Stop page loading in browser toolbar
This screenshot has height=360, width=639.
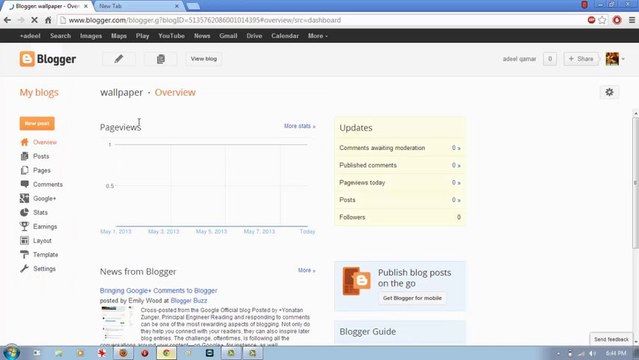34,20
